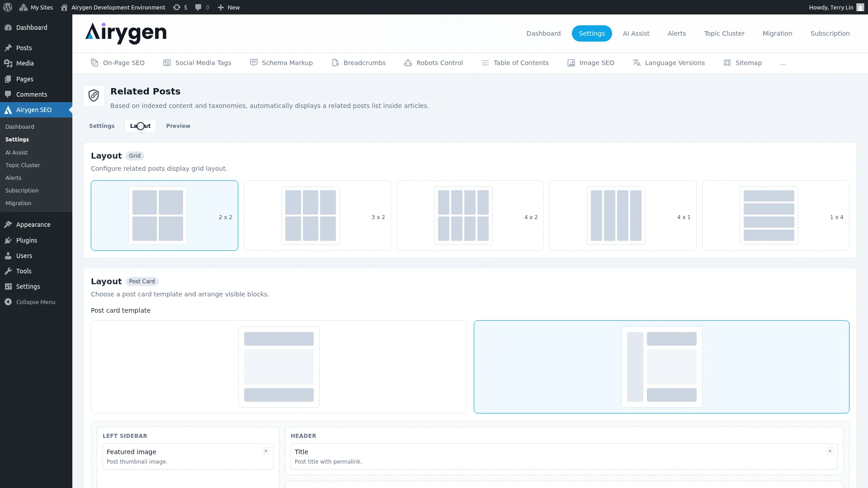Click the WordPress logo icon in admin bar
Screen dimensions: 868x488
[8, 7]
